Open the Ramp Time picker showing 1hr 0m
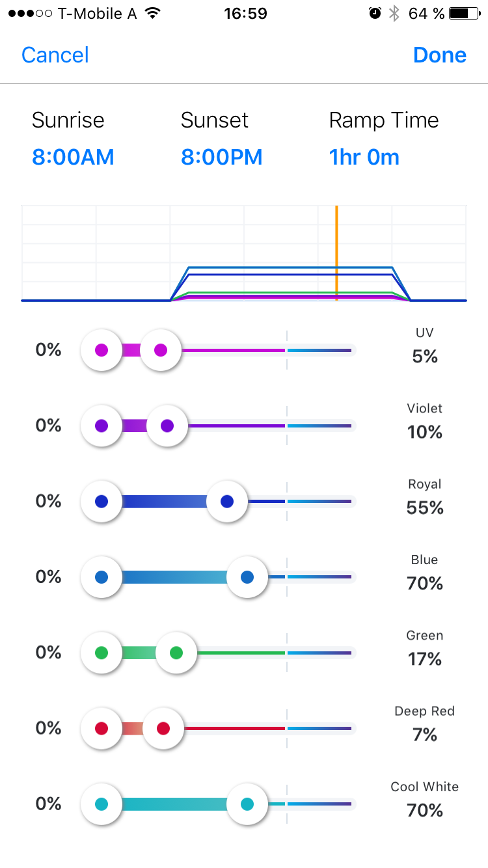This screenshot has height=868, width=488. 364,157
